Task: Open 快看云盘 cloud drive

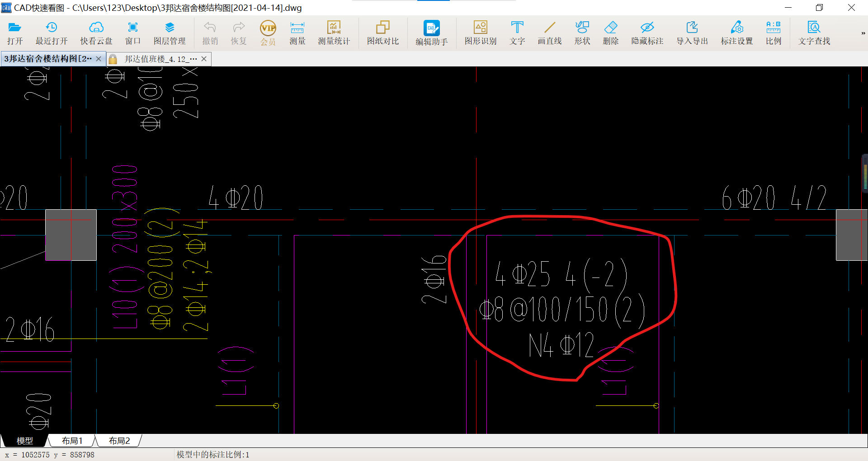Action: (x=96, y=33)
